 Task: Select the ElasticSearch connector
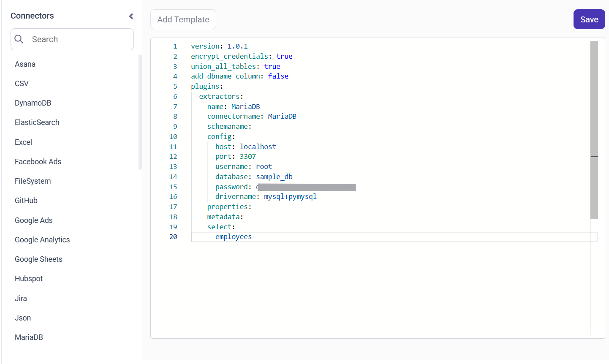tap(37, 122)
